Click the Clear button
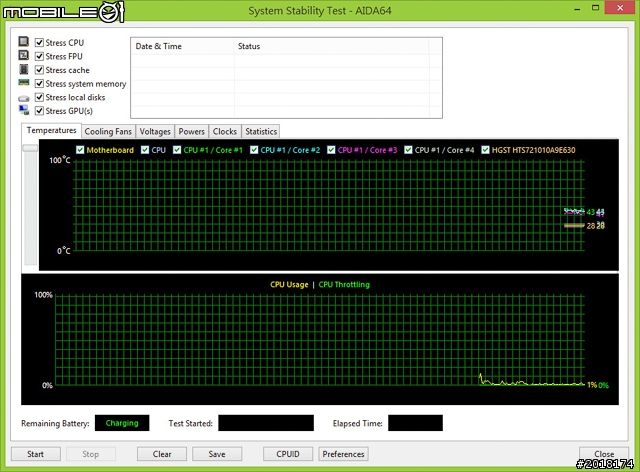 [162, 454]
